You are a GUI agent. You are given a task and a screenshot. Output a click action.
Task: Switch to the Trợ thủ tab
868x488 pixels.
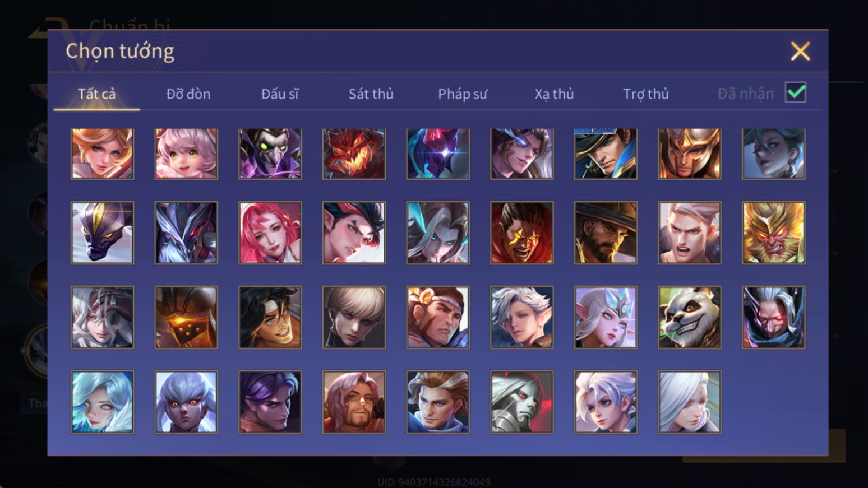pos(646,94)
